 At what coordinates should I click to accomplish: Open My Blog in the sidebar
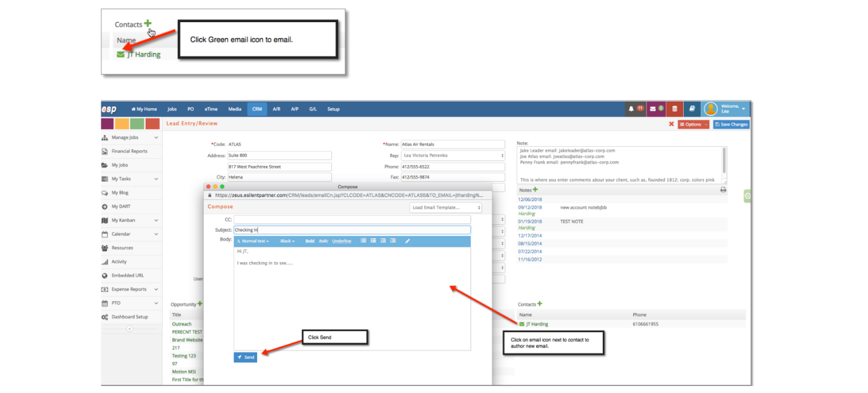[120, 192]
